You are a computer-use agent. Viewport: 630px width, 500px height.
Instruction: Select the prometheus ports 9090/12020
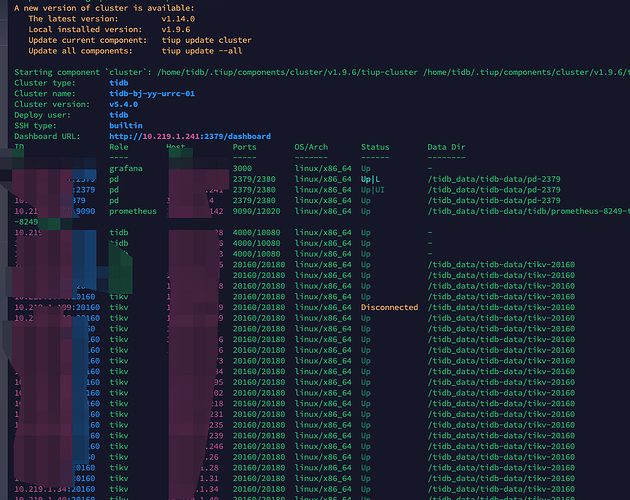(x=258, y=211)
